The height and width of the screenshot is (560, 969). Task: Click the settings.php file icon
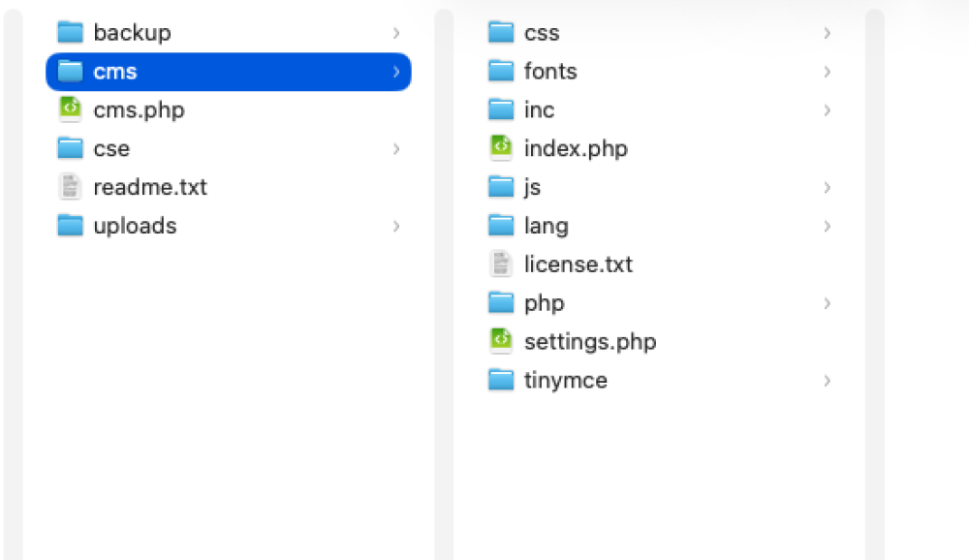point(501,341)
